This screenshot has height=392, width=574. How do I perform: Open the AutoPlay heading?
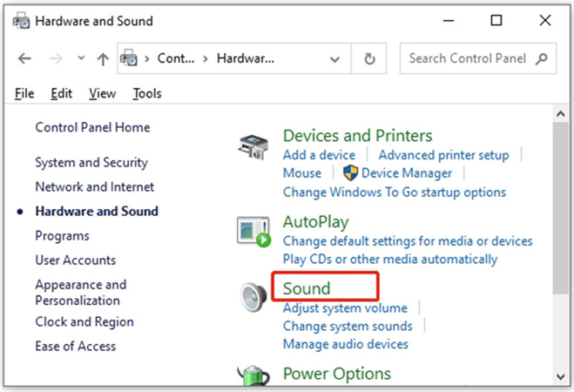[316, 222]
